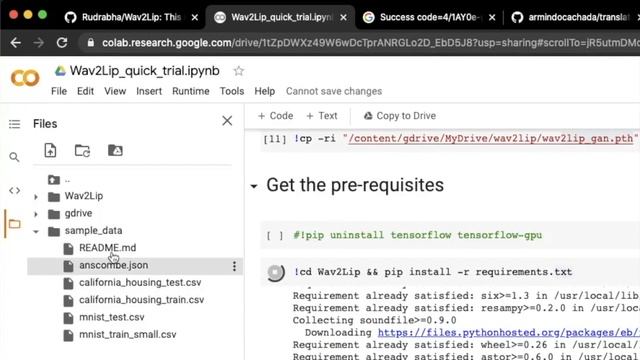Collapse the Get the pre-requisites section
Screen dimensions: 640x360
(254, 187)
